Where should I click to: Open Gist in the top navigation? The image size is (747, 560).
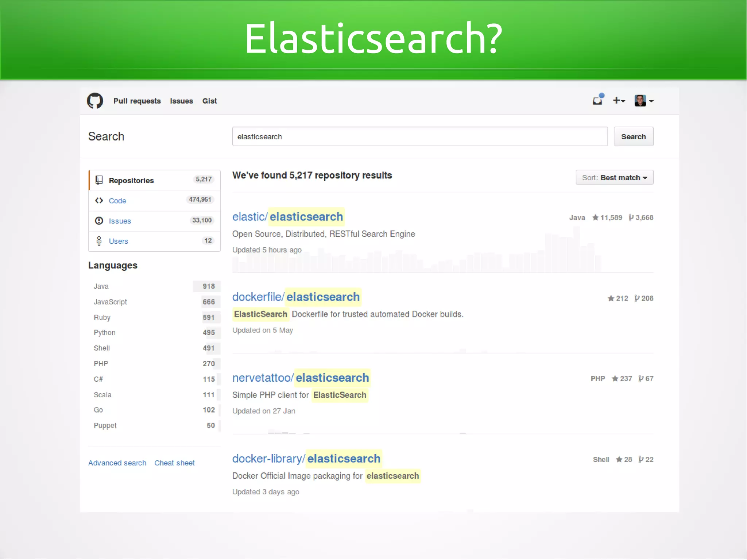tap(209, 101)
